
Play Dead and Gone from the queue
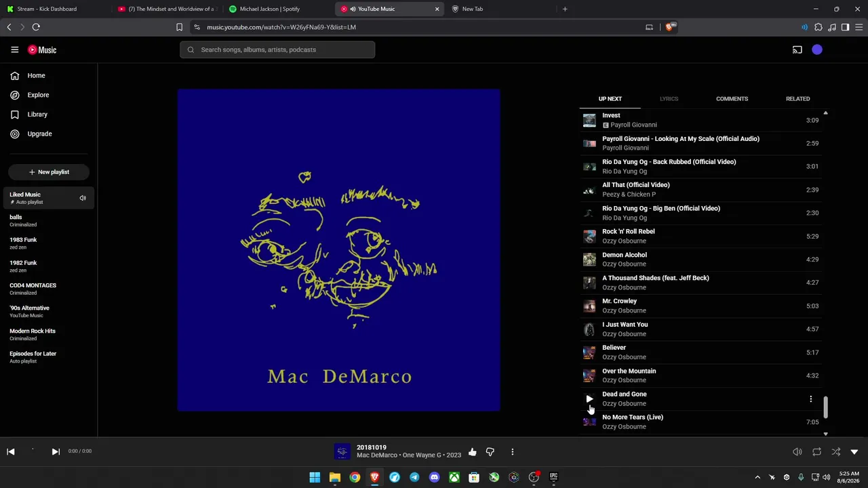click(x=589, y=399)
